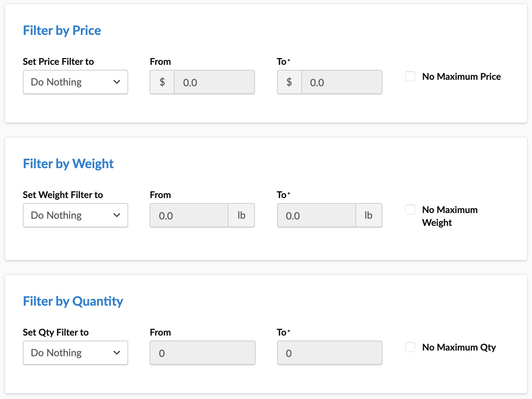Tick the No Maximum Weight checkbox

410,209
